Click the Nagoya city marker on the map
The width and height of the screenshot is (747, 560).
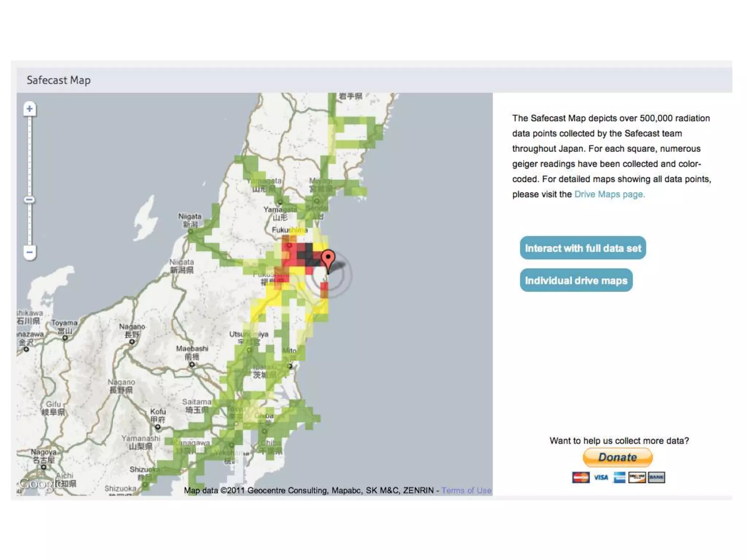click(x=43, y=467)
